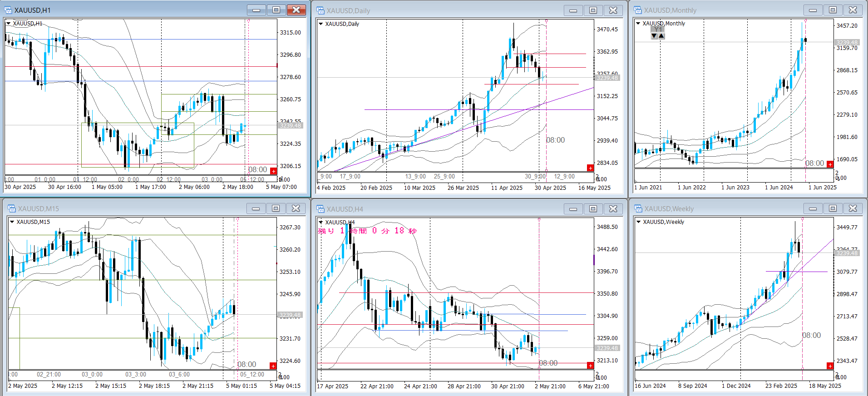Click the red plus icon on Daily chart
Image resolution: width=868 pixels, height=396 pixels.
[x=590, y=168]
